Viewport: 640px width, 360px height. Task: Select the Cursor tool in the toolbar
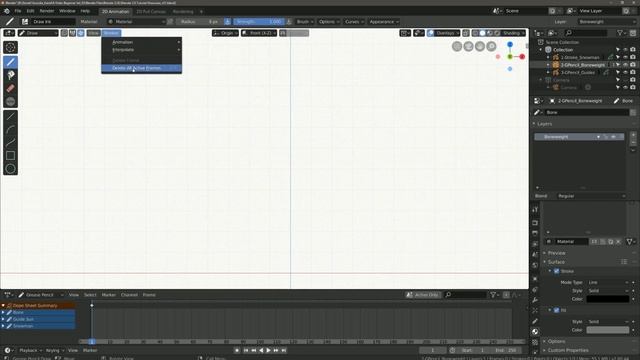[11, 47]
